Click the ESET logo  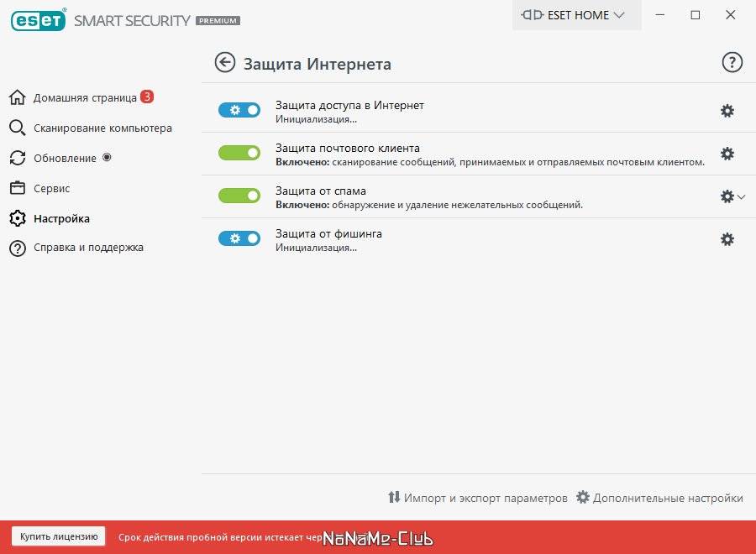pos(38,20)
